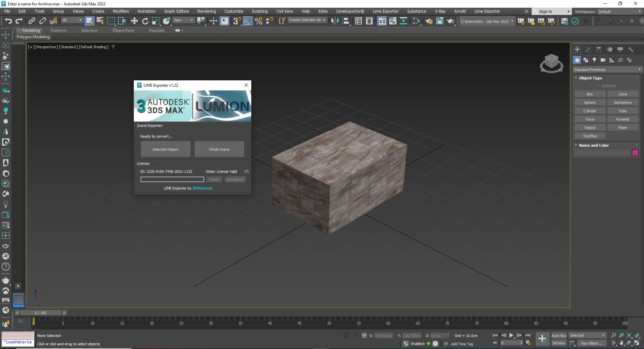Open the Sign In dropdown
Viewport: 644px width, 349px height.
click(x=551, y=12)
